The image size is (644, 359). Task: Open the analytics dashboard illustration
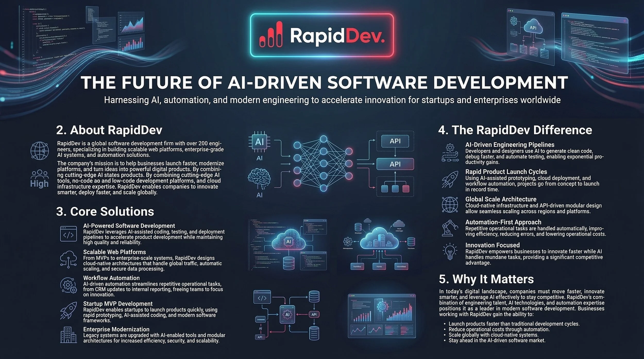pos(382,316)
